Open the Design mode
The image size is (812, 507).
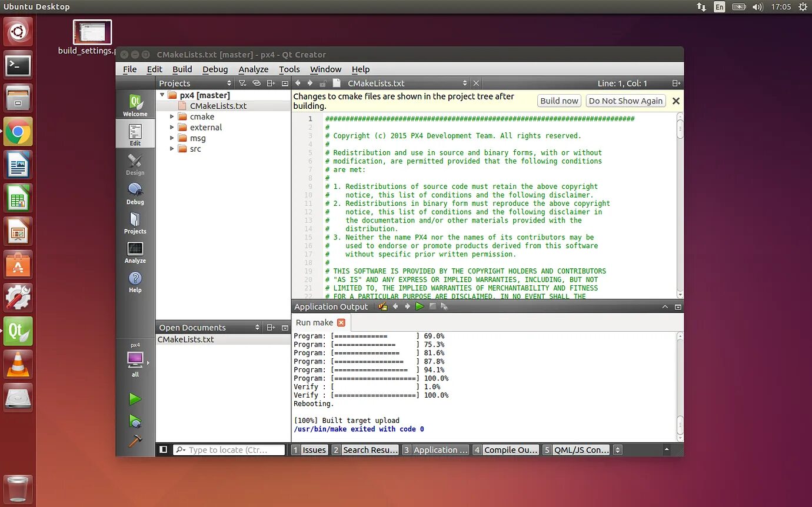pyautogui.click(x=135, y=164)
